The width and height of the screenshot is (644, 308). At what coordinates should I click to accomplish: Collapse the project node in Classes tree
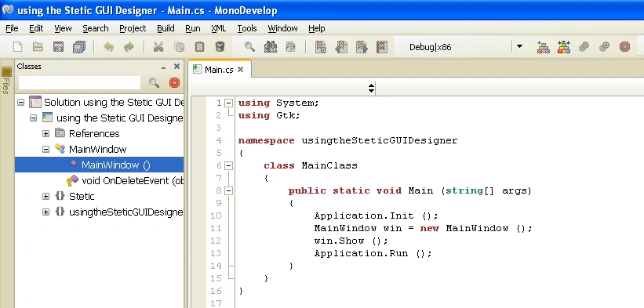pos(33,118)
